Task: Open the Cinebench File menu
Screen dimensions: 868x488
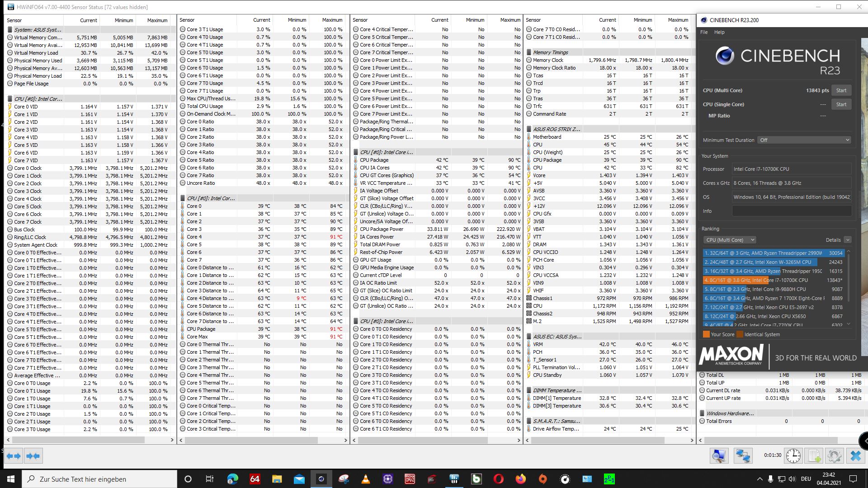Action: [704, 32]
